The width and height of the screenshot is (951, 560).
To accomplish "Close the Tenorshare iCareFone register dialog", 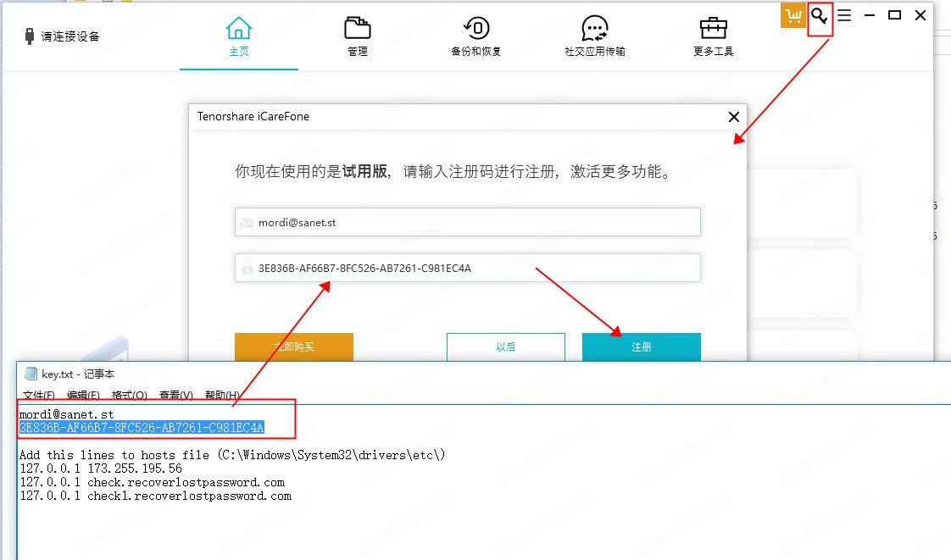I will [733, 117].
